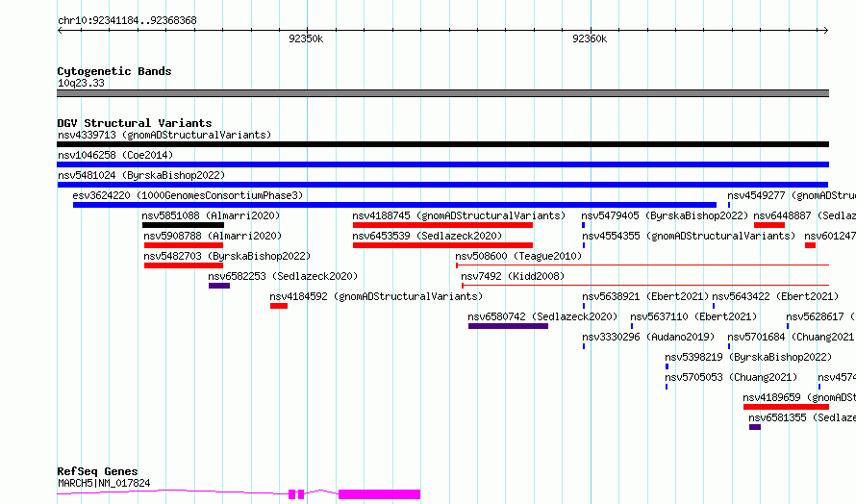Open variant nsv5851088 (Almarri2020)

click(x=211, y=215)
